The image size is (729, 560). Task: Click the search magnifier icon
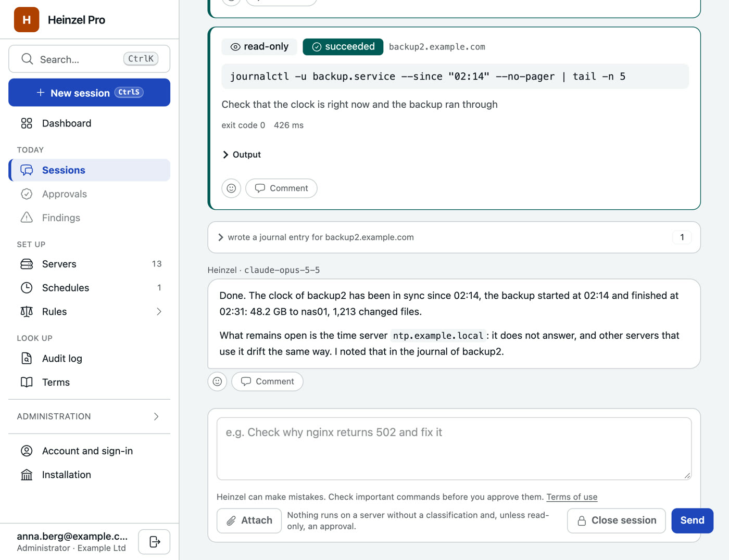coord(27,59)
